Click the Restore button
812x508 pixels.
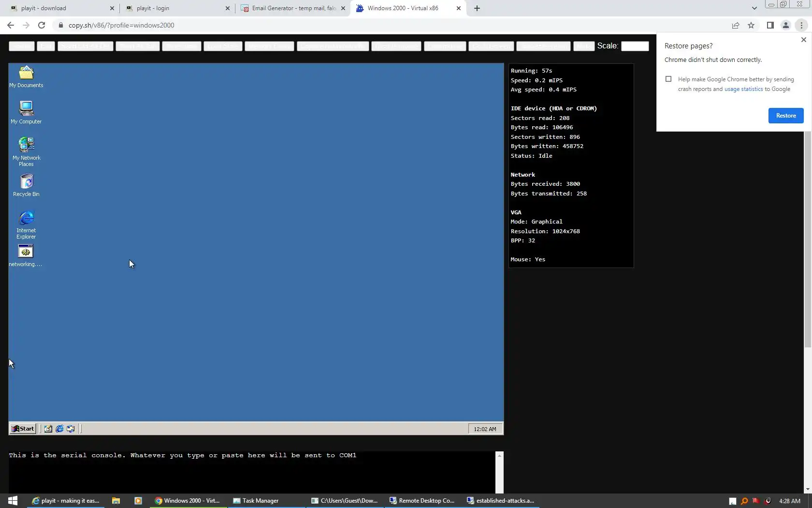786,116
